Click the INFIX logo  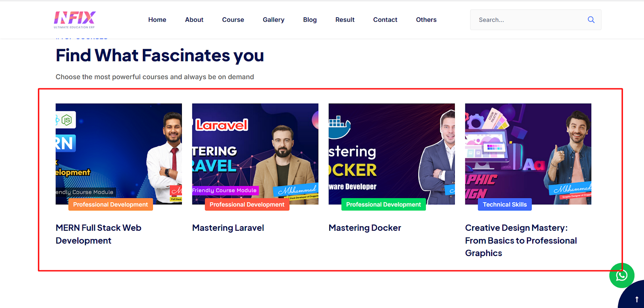pos(75,20)
